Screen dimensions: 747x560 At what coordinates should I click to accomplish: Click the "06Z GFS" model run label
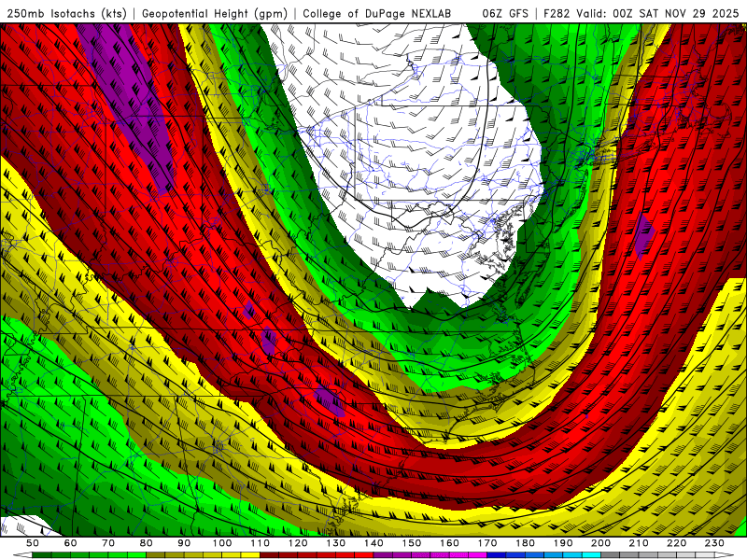(x=505, y=14)
